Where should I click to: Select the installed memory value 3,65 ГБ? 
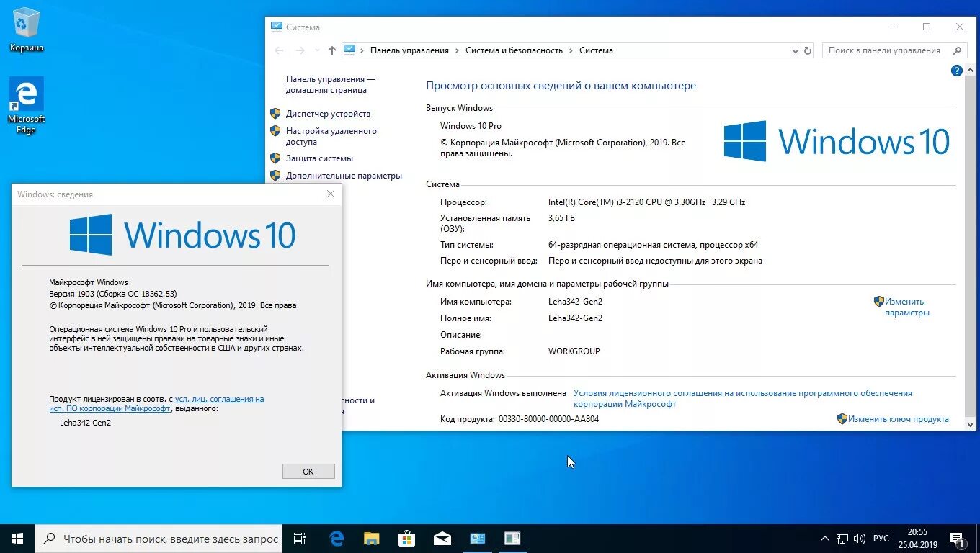point(561,218)
